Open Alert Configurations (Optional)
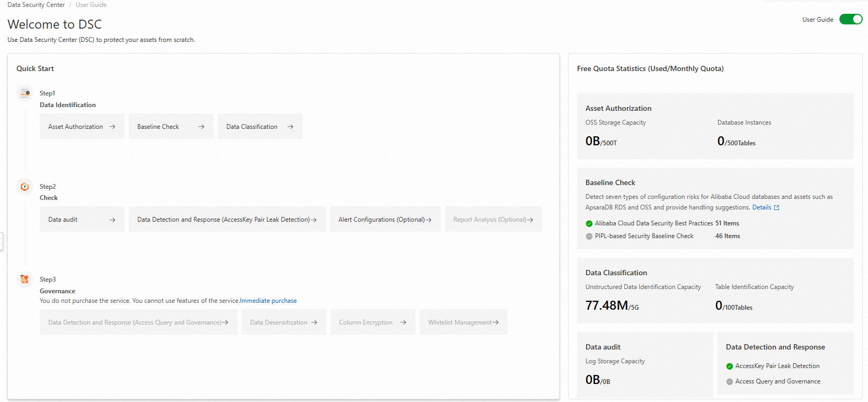The height and width of the screenshot is (402, 868). click(385, 219)
